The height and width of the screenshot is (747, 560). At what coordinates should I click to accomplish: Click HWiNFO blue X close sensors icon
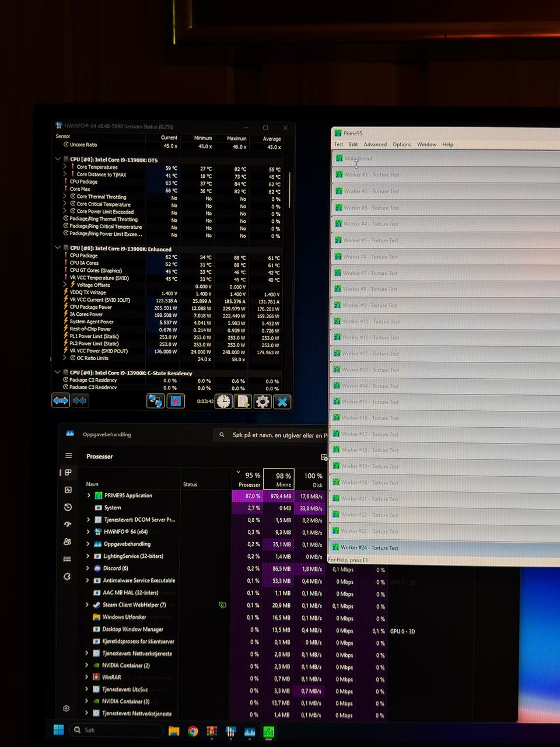282,402
